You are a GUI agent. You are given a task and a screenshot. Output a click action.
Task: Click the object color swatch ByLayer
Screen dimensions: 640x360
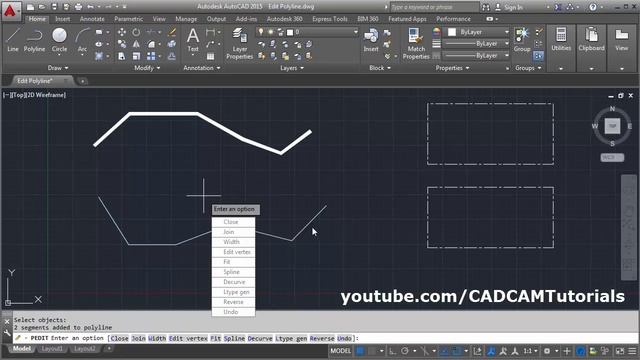(x=452, y=32)
